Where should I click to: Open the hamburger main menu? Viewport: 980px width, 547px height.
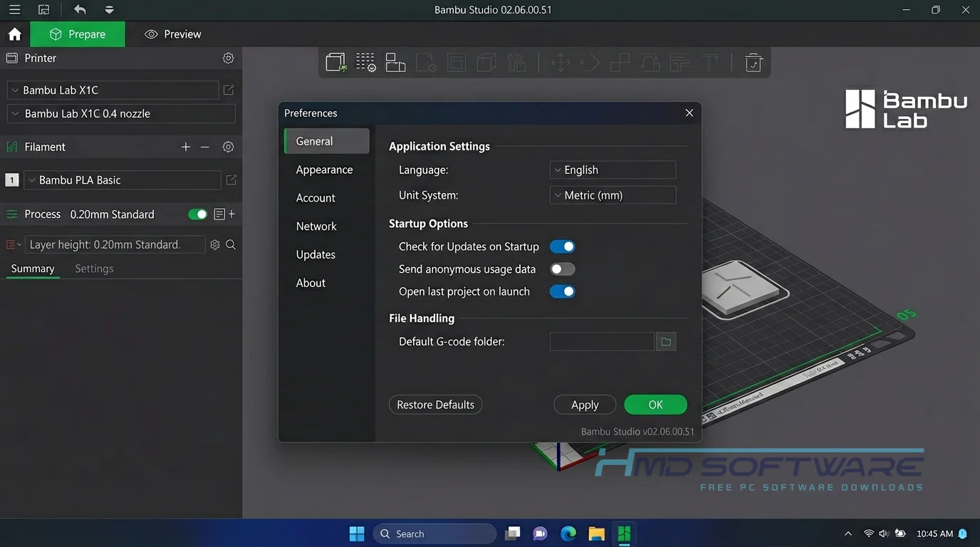(14, 10)
